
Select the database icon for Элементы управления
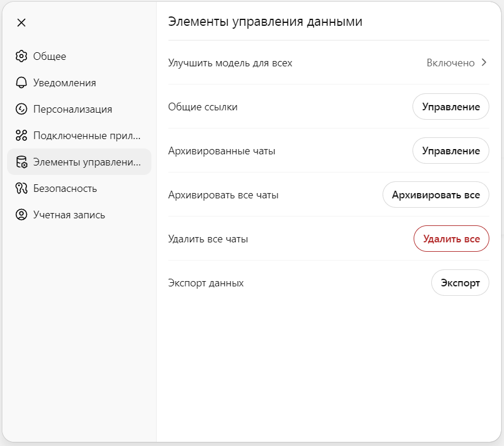[21, 162]
